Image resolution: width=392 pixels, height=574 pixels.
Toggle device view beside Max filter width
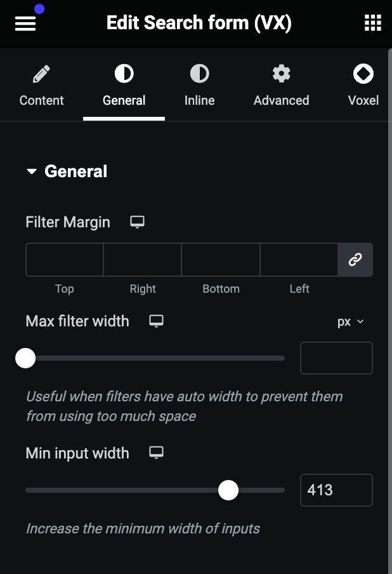(156, 321)
